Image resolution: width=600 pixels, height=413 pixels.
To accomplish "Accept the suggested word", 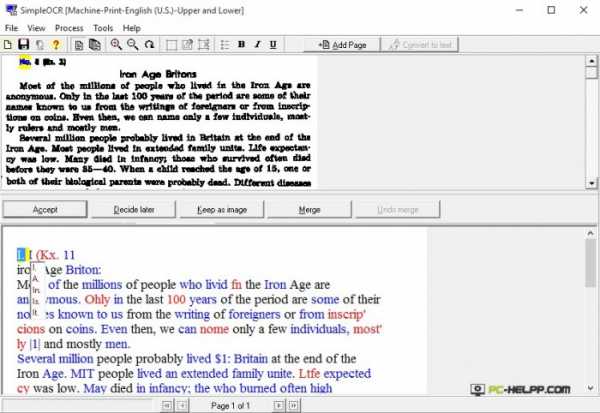I will 45,210.
